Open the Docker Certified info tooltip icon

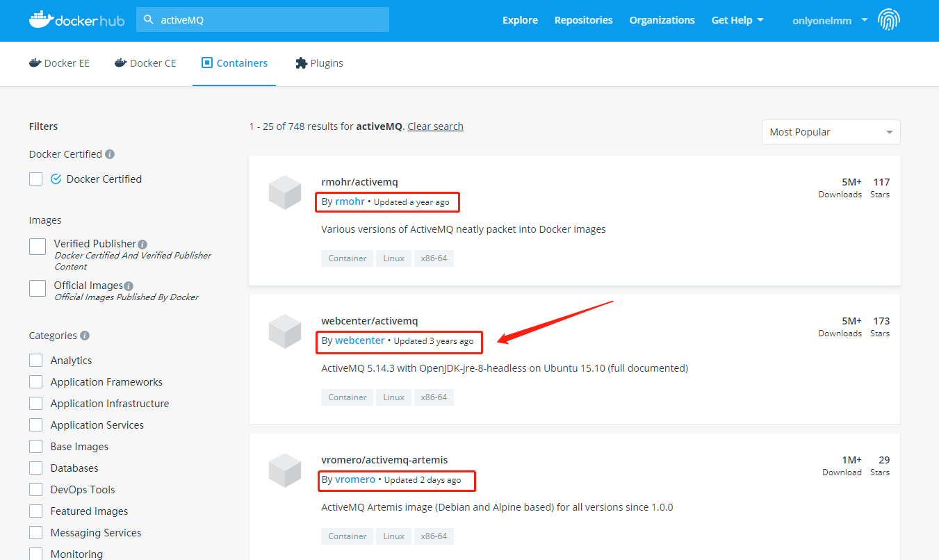tap(111, 154)
